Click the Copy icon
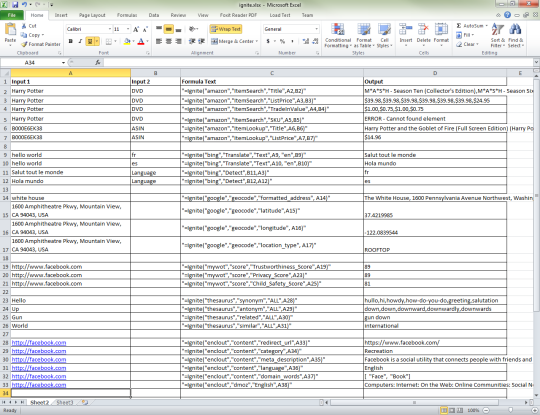 (x=24, y=35)
